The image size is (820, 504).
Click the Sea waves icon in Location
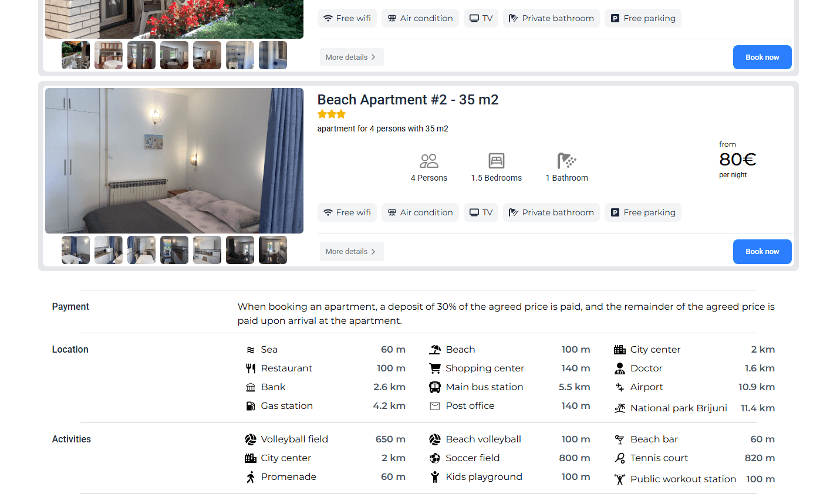(251, 350)
